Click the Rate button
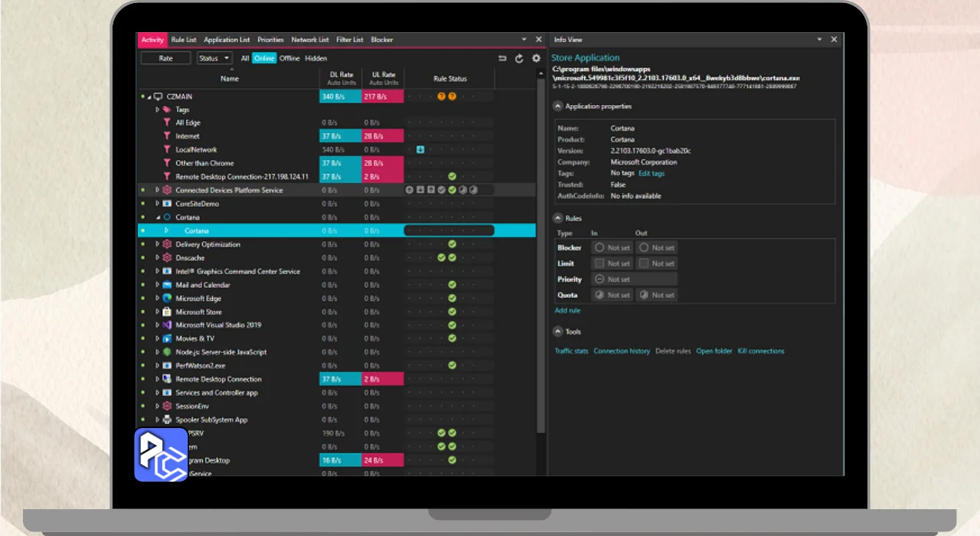980x536 pixels. pyautogui.click(x=165, y=58)
